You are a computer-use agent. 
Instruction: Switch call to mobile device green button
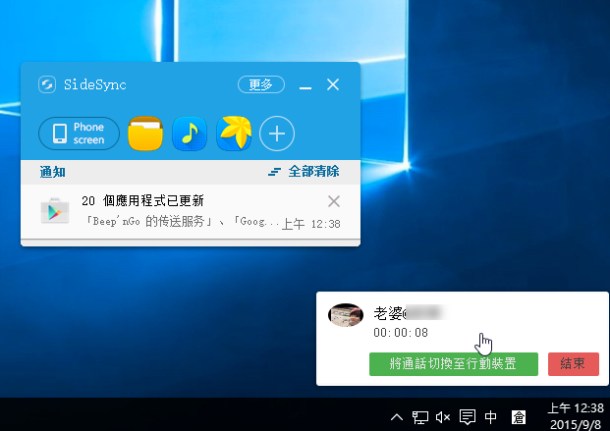[x=453, y=364]
